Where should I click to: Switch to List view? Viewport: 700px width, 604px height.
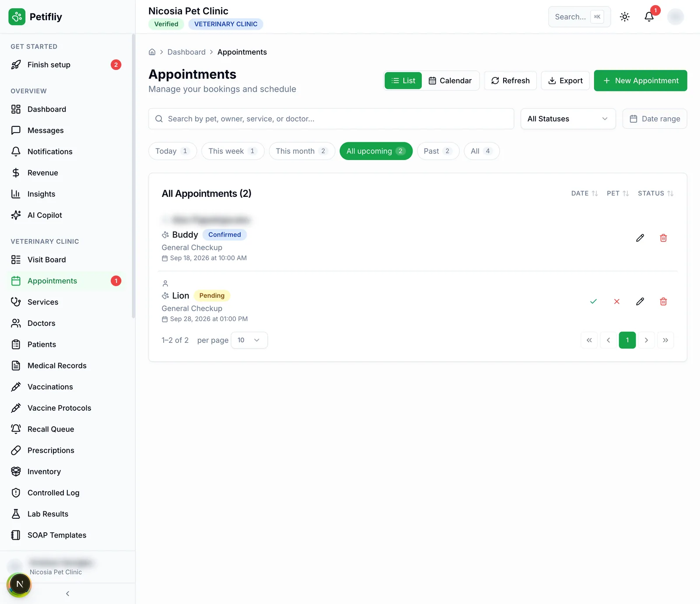point(403,80)
